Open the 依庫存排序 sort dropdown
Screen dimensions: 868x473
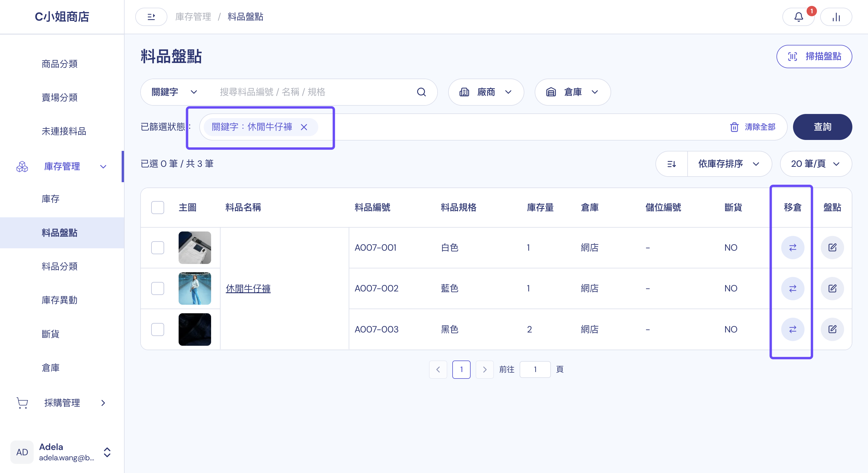729,164
